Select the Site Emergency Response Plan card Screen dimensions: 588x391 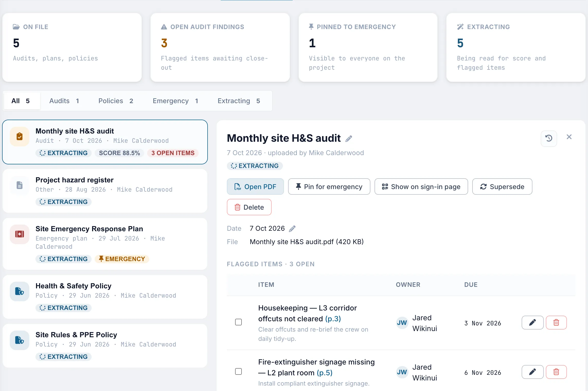click(105, 244)
